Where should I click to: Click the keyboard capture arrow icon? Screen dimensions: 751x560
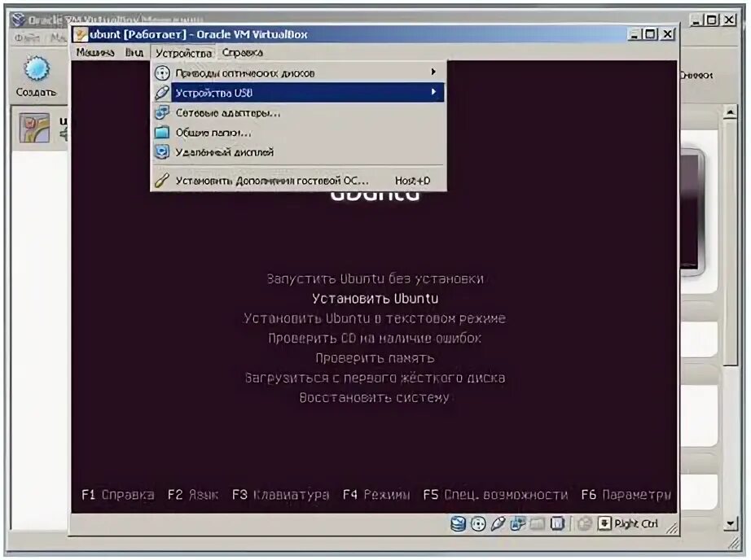604,523
